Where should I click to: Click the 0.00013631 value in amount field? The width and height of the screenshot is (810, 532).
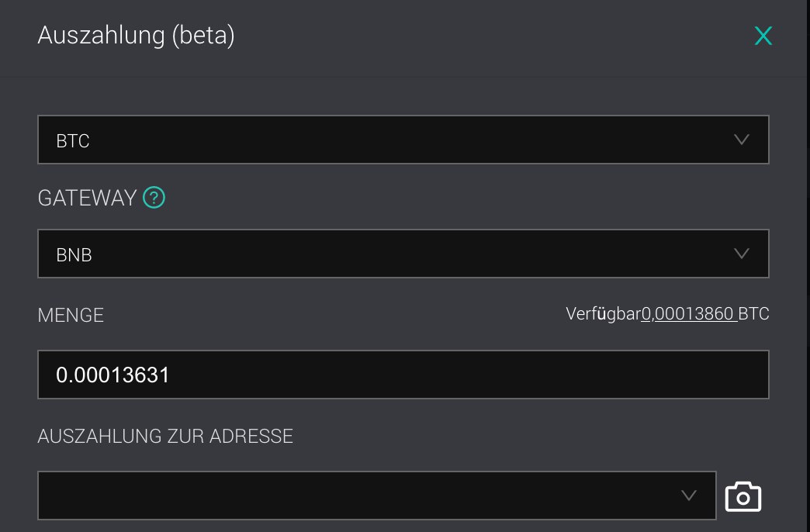(112, 375)
